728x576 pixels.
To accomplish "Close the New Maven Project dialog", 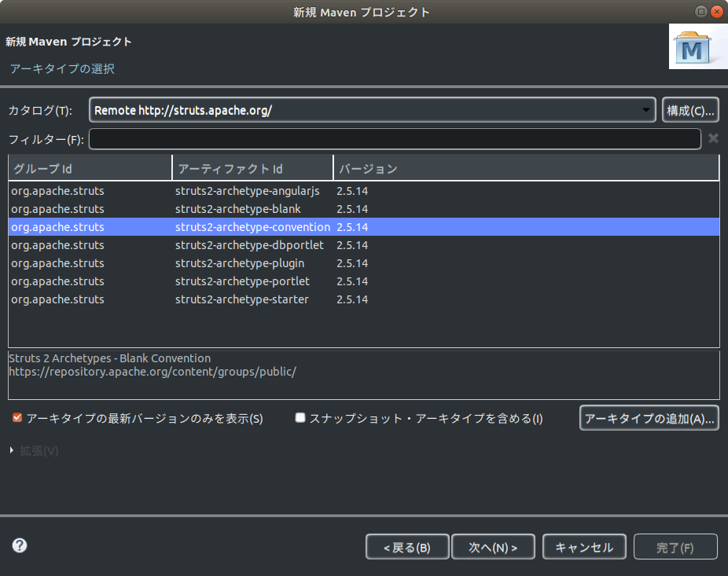I will click(x=717, y=12).
